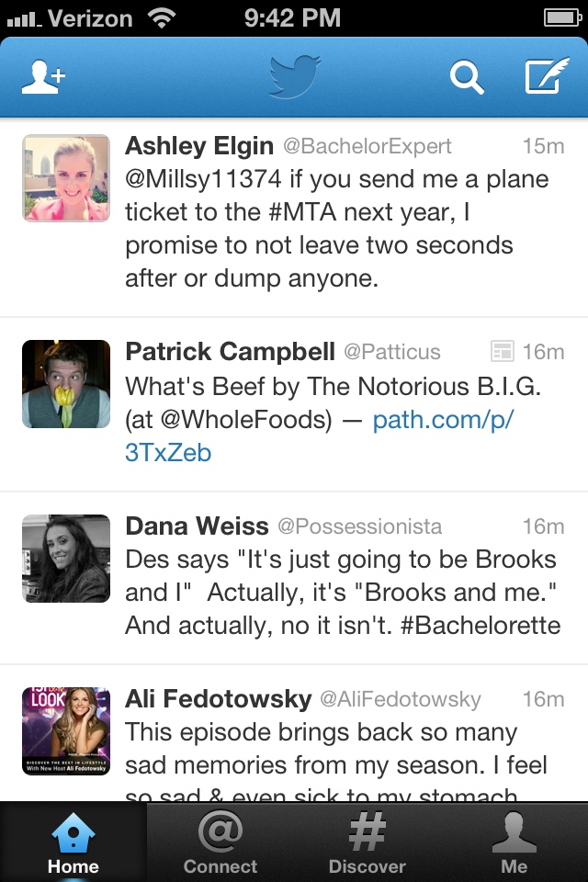Tap Ali Fedotowsky's avatar image
This screenshot has width=588, height=882.
(x=66, y=731)
